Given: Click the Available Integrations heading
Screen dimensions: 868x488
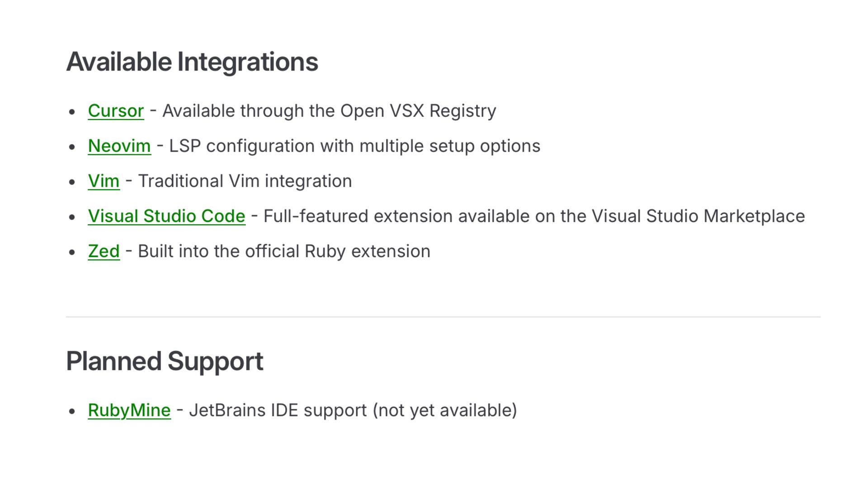Looking at the screenshot, I should tap(192, 62).
